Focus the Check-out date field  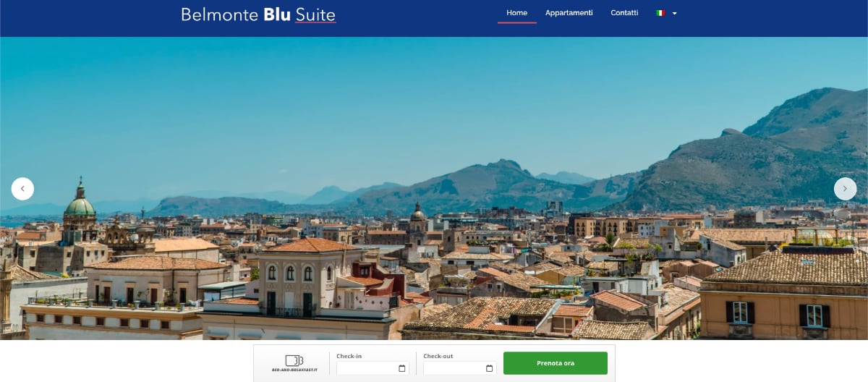pyautogui.click(x=459, y=368)
